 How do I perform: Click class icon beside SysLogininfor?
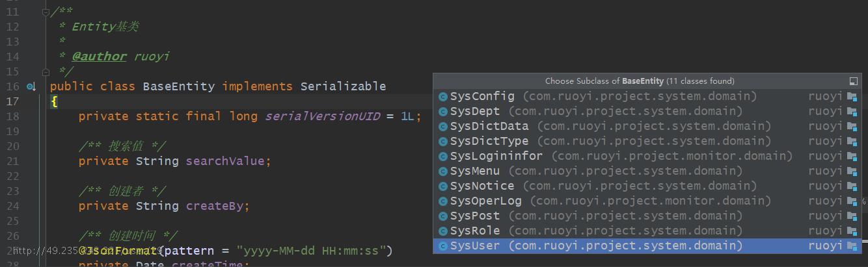coord(443,157)
